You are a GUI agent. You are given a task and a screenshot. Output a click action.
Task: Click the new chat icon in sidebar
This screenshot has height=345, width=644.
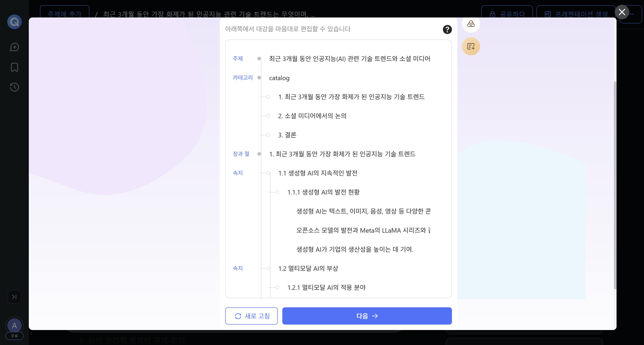(15, 47)
